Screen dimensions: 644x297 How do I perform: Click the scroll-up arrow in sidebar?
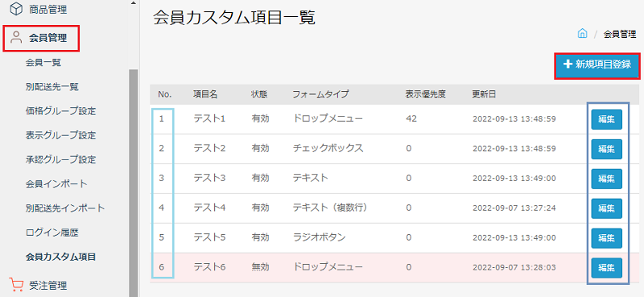point(133,3)
